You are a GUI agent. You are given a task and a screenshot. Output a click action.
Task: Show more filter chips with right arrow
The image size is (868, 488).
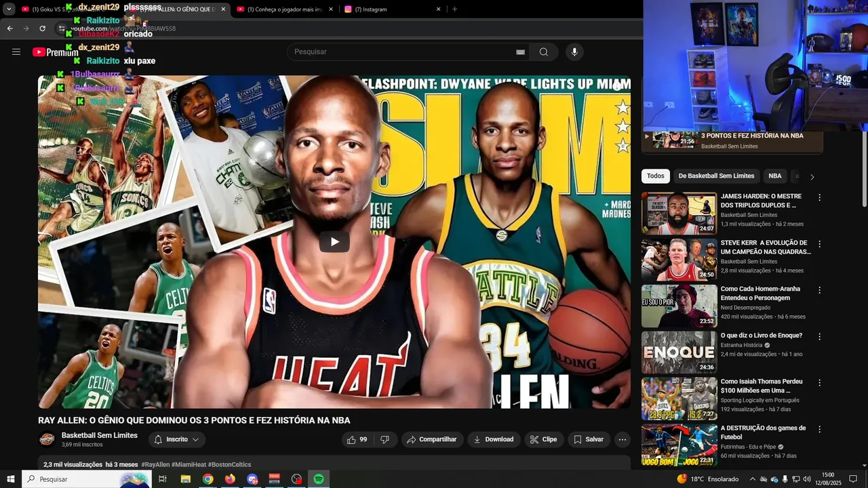pos(812,177)
